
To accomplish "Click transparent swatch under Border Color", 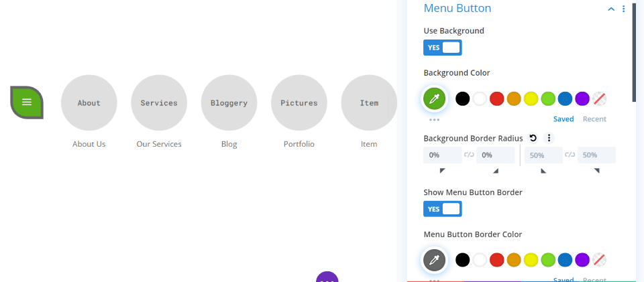I will [x=600, y=260].
